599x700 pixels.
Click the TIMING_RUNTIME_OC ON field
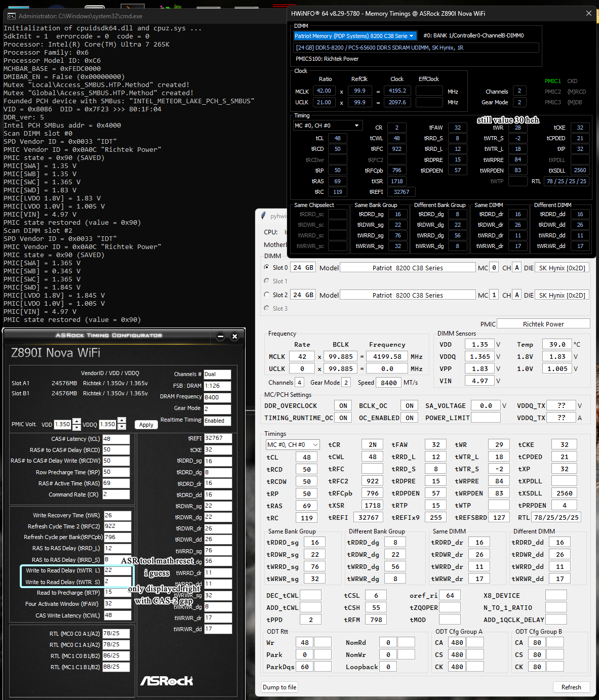343,418
